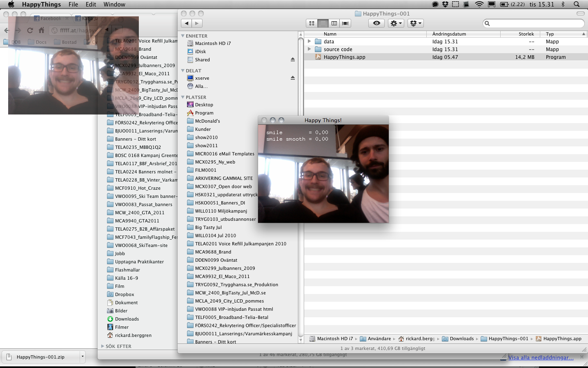This screenshot has height=368, width=588.
Task: Eject the xserve shared server
Action: (x=292, y=78)
